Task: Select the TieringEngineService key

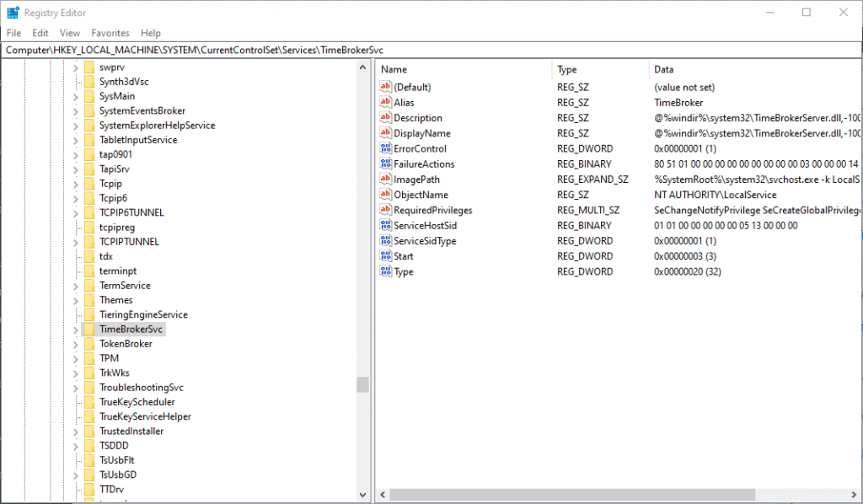Action: click(x=143, y=314)
